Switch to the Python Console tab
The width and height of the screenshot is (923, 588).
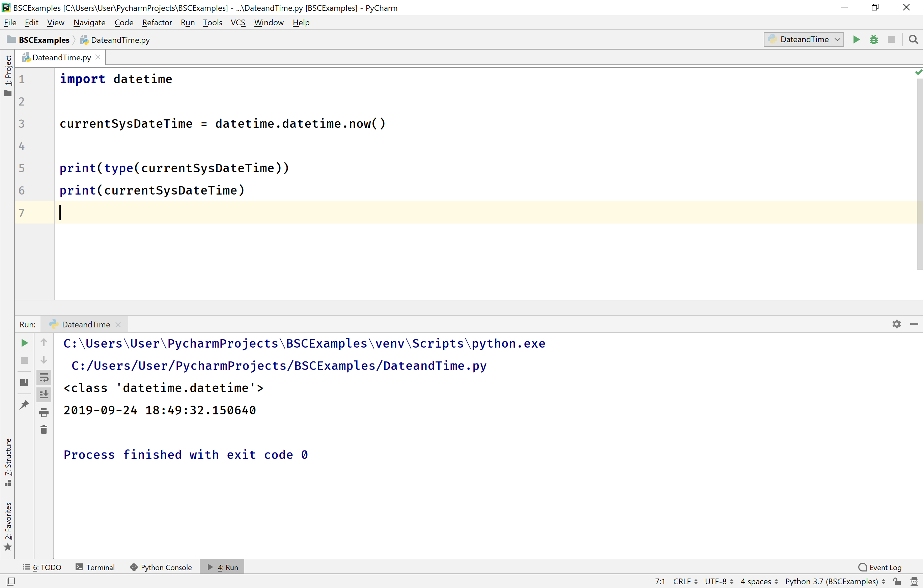point(161,567)
